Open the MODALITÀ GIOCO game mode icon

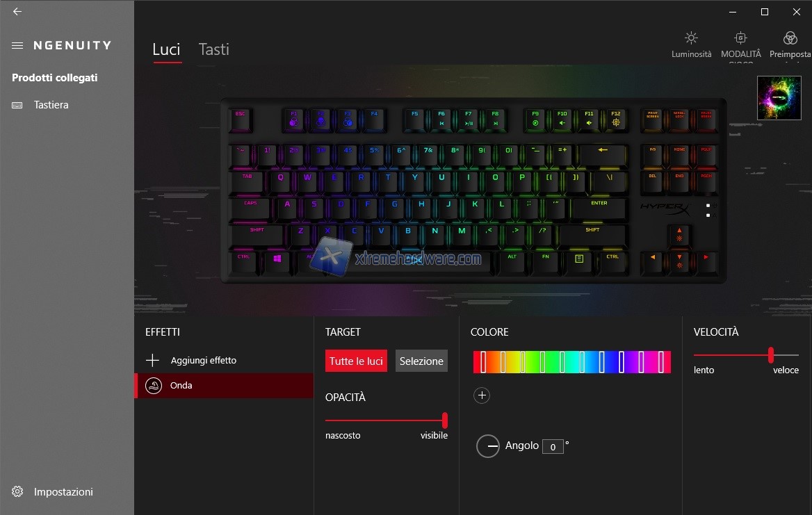click(x=740, y=38)
